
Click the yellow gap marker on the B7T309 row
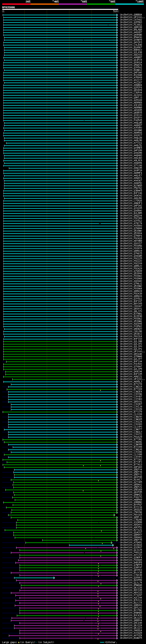(x=101, y=390)
